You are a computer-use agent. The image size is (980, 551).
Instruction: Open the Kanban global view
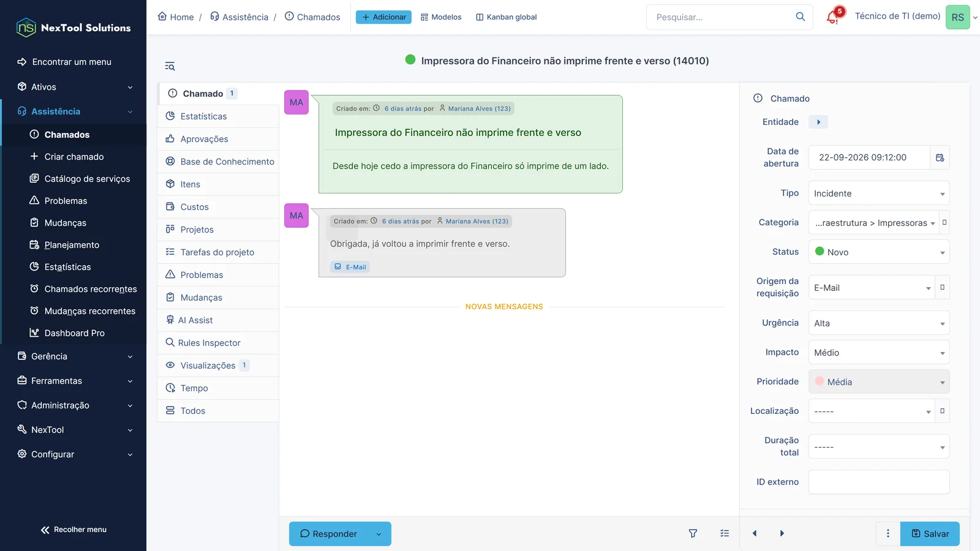click(x=507, y=17)
